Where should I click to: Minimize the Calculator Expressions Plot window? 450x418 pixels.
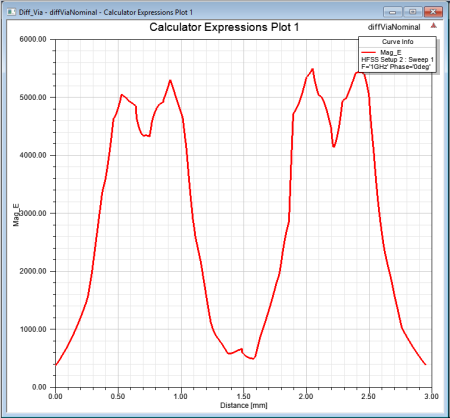[x=393, y=12]
